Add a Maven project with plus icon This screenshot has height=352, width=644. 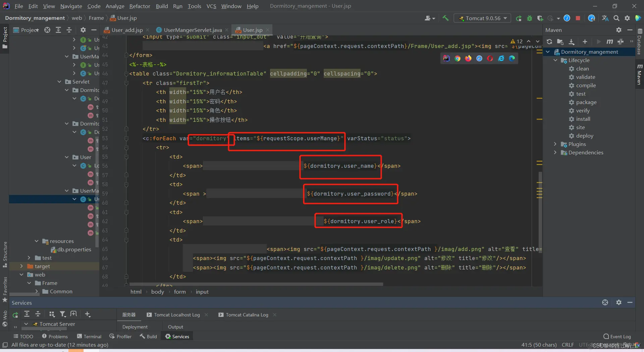[585, 42]
